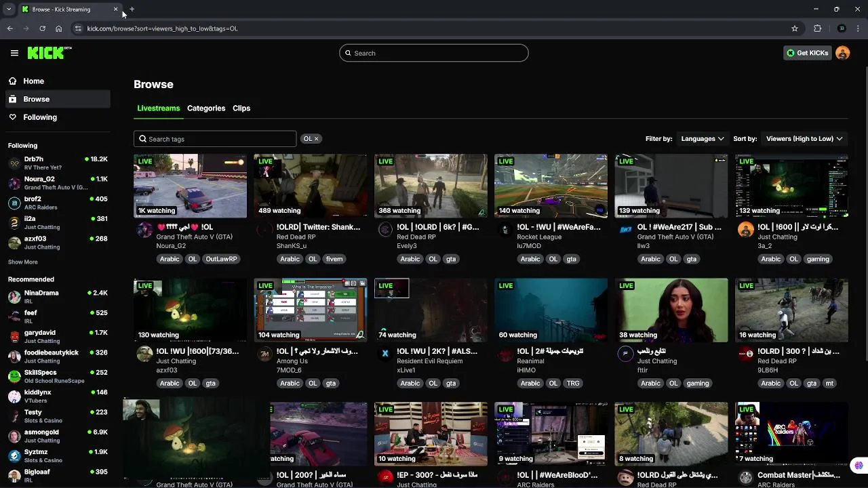
Task: Click the KICK logo
Action: pos(50,53)
